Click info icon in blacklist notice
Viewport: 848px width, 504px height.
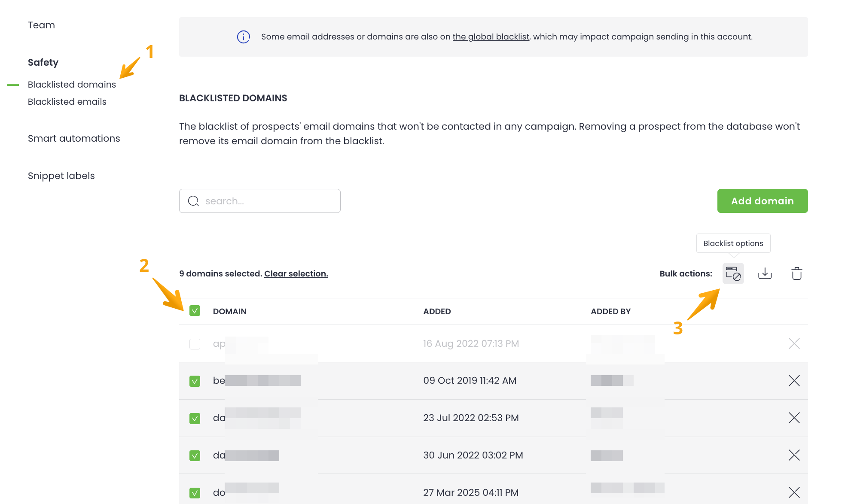pos(244,37)
